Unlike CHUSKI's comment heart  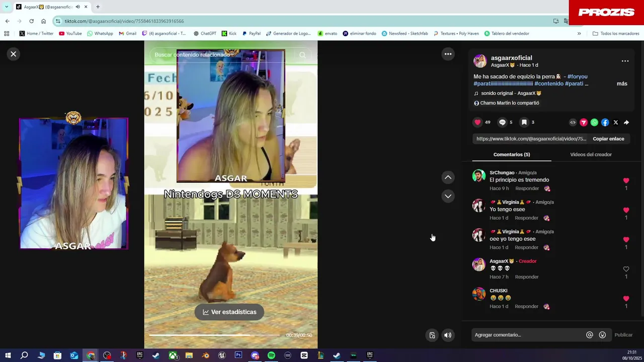tap(626, 299)
